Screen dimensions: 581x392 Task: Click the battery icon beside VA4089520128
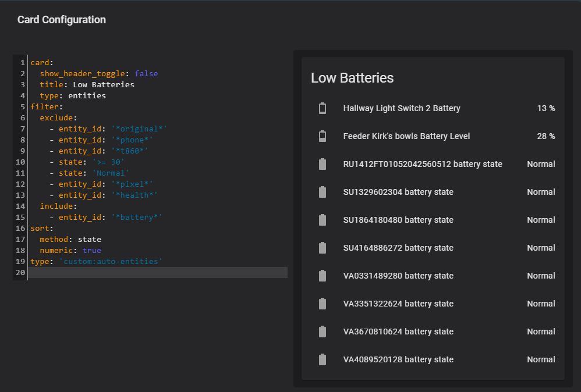coord(321,359)
